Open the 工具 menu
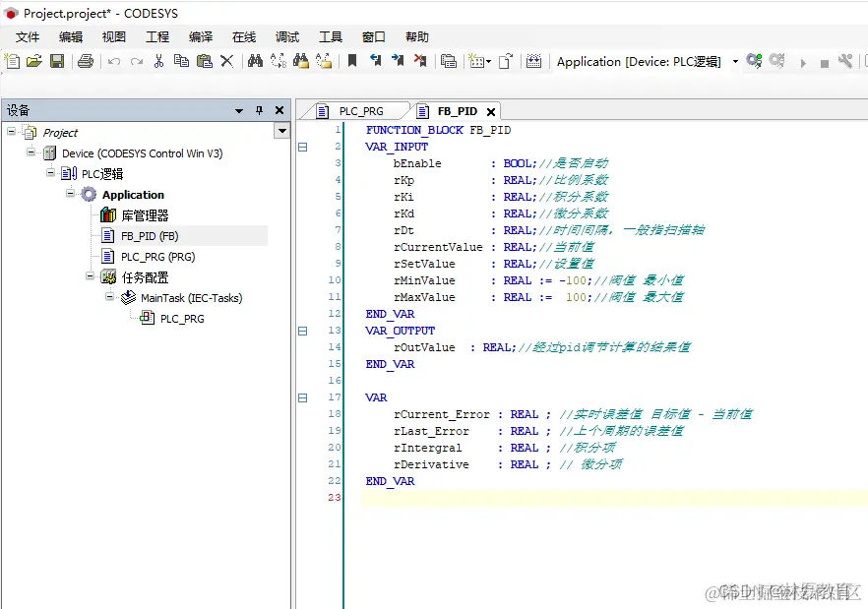 pos(331,37)
